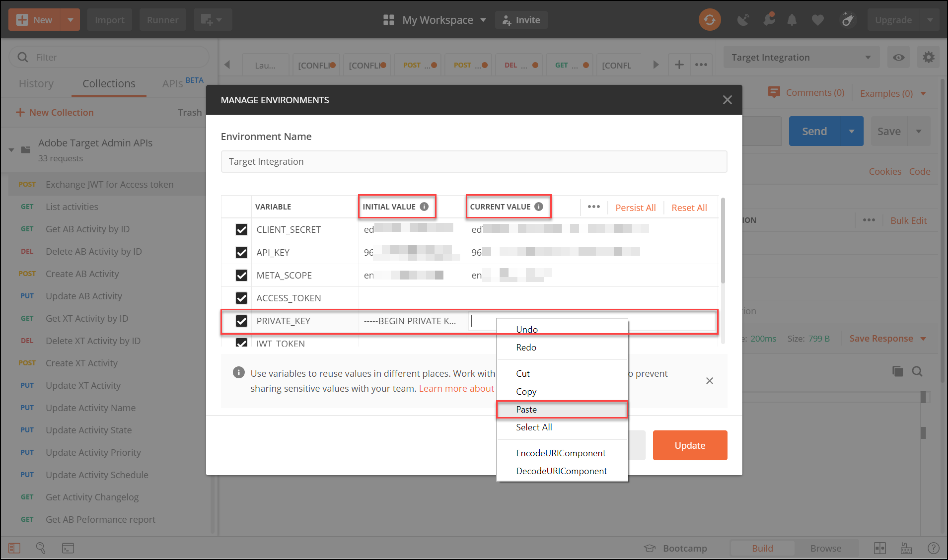
Task: Click Initial Value info icon
Action: (x=424, y=207)
